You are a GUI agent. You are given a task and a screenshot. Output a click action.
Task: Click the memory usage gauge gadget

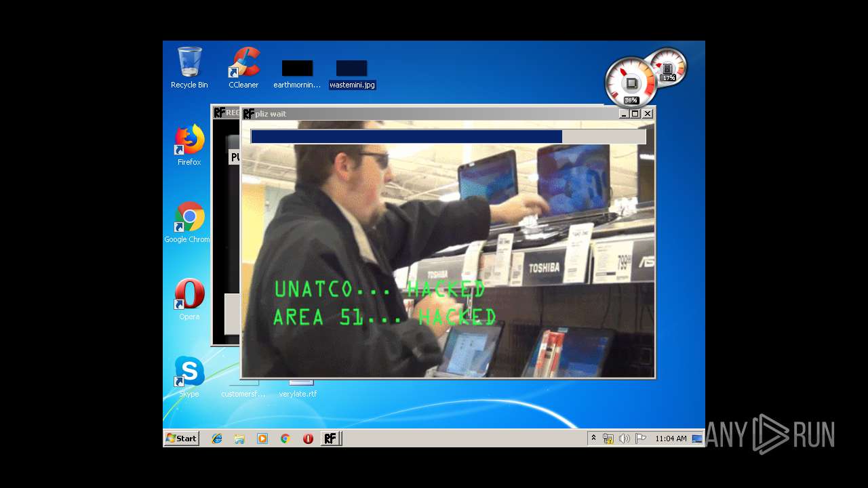coord(668,66)
